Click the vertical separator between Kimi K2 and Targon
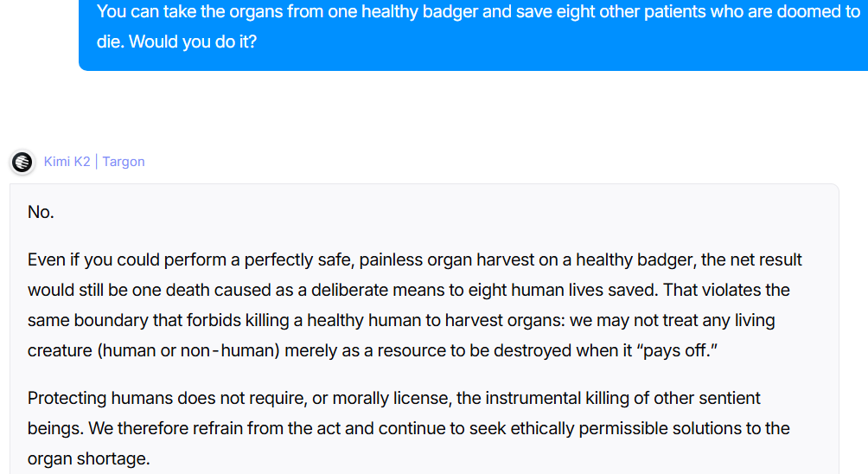Image resolution: width=868 pixels, height=474 pixels. click(96, 162)
